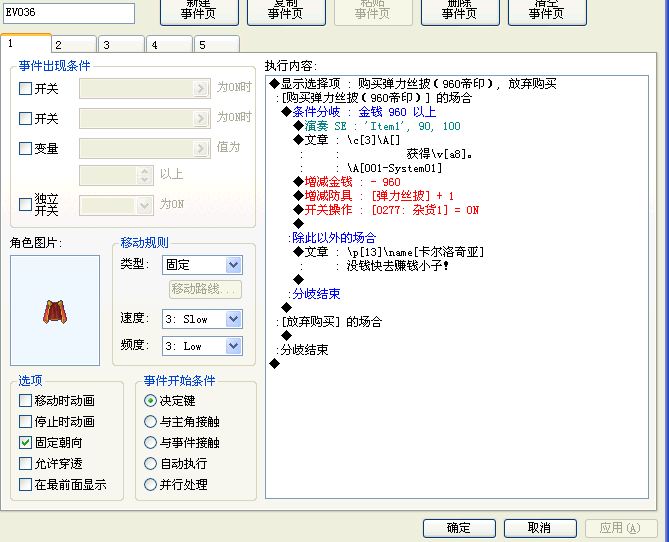Screen dimensions: 669x542
Task: Select the 文章 \p[13]\name[卡尔洛奇亚] line
Action: [x=389, y=252]
